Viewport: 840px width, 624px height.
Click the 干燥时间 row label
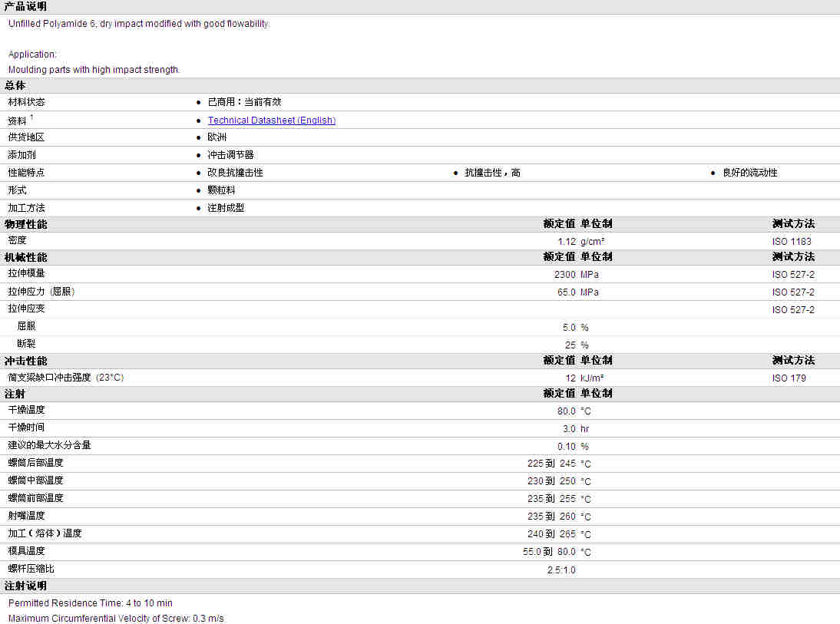click(26, 428)
